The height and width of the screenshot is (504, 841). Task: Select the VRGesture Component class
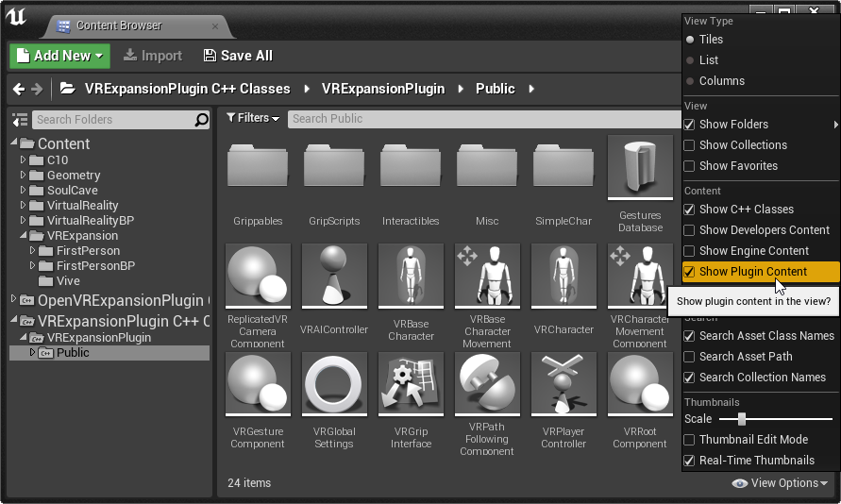[x=258, y=384]
